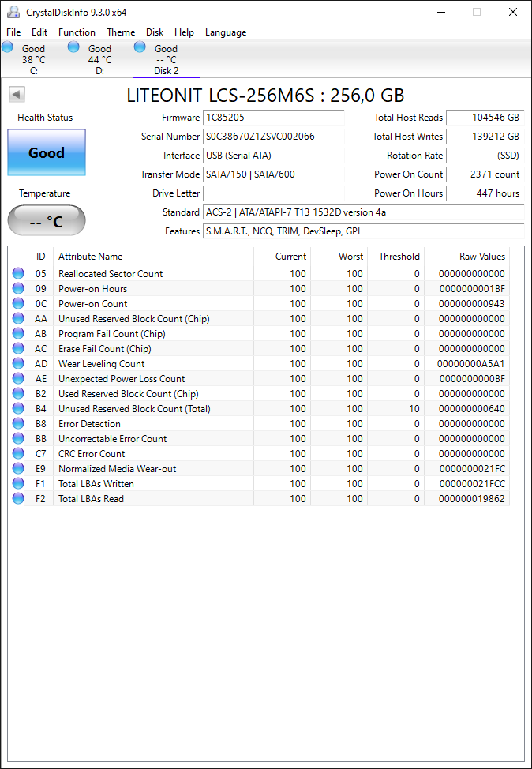Click the previous disk arrow button
This screenshot has height=769, width=532.
[x=17, y=95]
